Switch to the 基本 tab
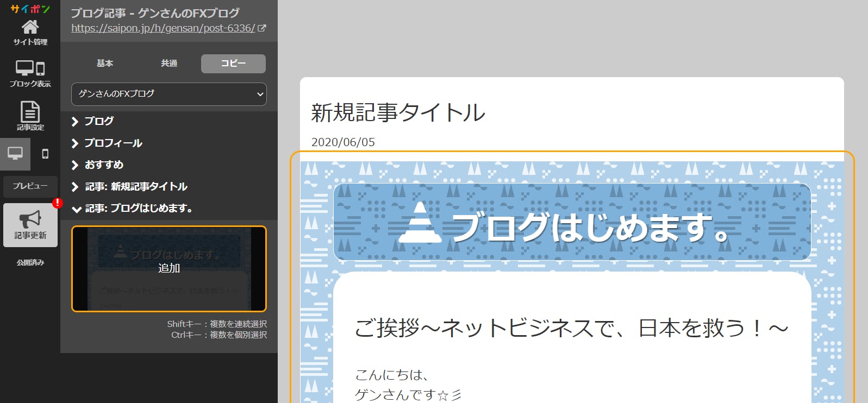This screenshot has width=868, height=403. click(105, 64)
